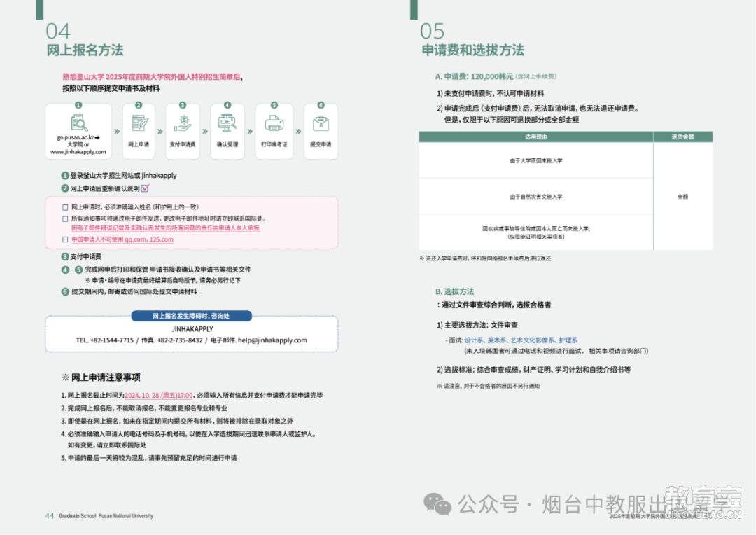This screenshot has width=756, height=535.
Task: Click the 04 网上报名方法 heading
Action: coord(85,39)
